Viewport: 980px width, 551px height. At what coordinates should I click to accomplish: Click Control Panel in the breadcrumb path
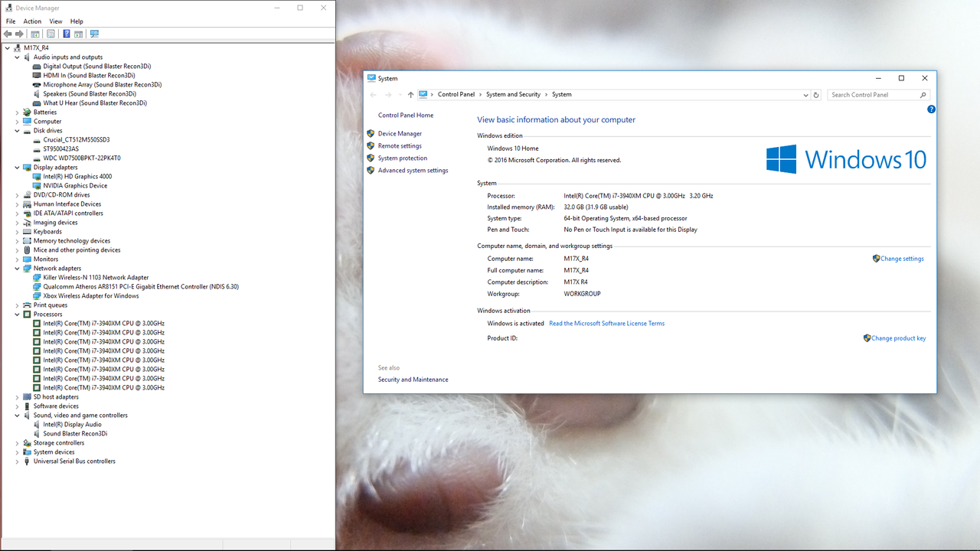(x=456, y=95)
